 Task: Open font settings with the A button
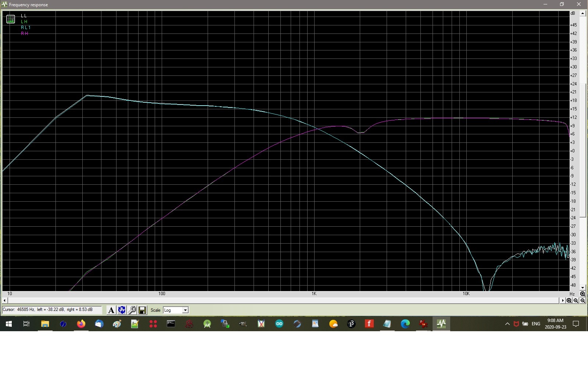111,310
